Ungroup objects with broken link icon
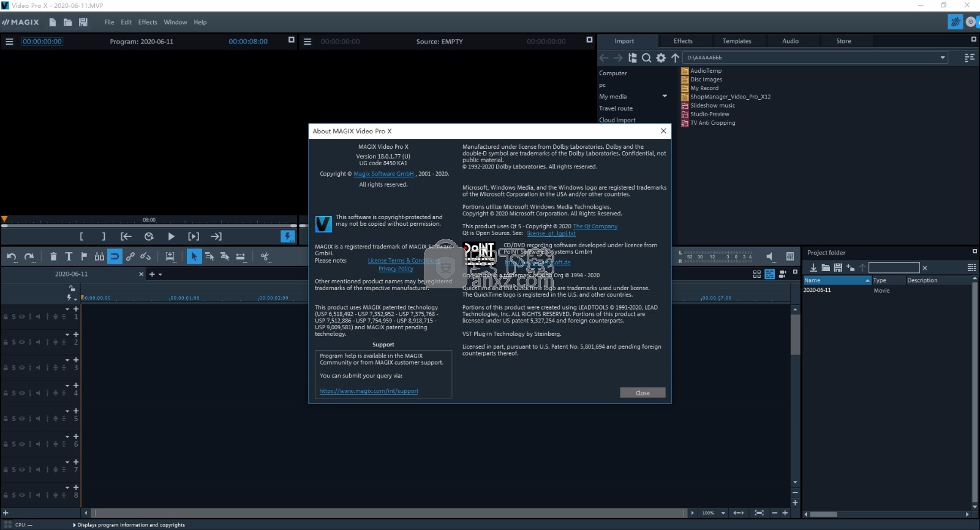Screen dimensions: 980x530 tap(145, 256)
